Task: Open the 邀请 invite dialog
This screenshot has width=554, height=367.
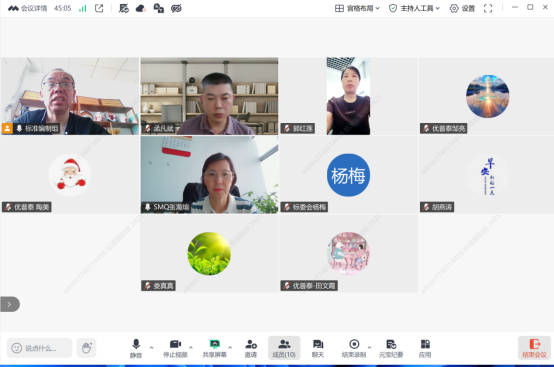Action: [251, 348]
